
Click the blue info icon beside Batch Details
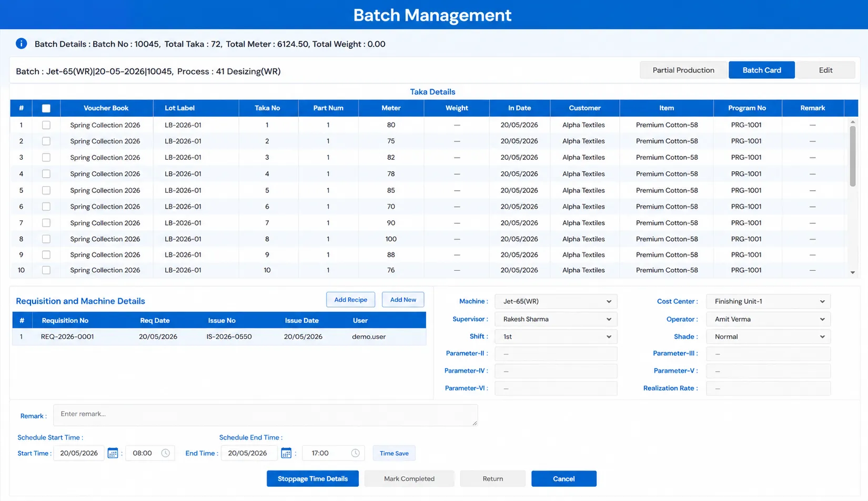pyautogui.click(x=21, y=44)
